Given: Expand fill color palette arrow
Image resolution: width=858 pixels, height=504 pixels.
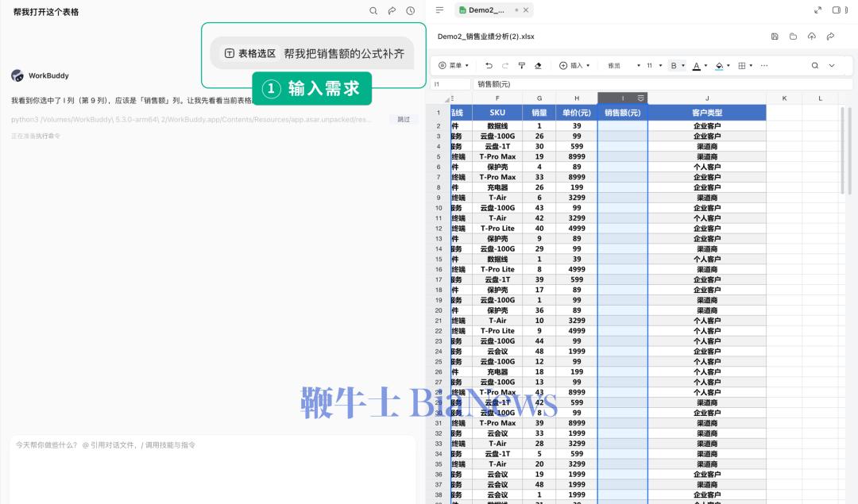Looking at the screenshot, I should 729,66.
